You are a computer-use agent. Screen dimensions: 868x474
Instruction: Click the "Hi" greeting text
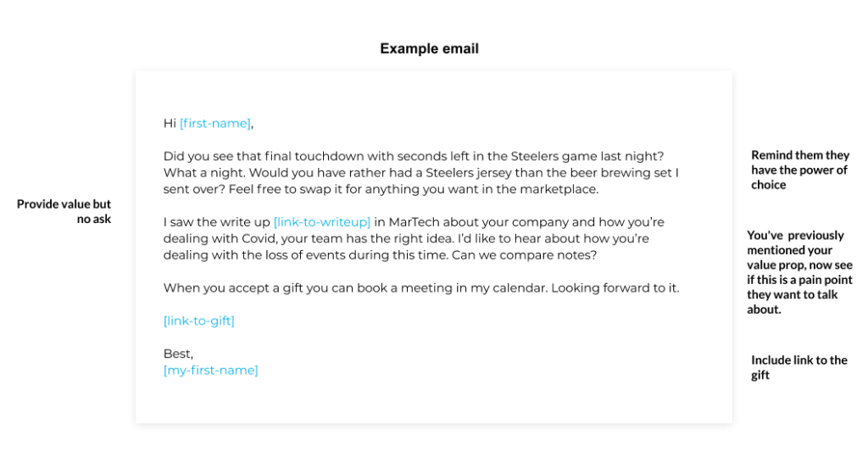tap(170, 124)
